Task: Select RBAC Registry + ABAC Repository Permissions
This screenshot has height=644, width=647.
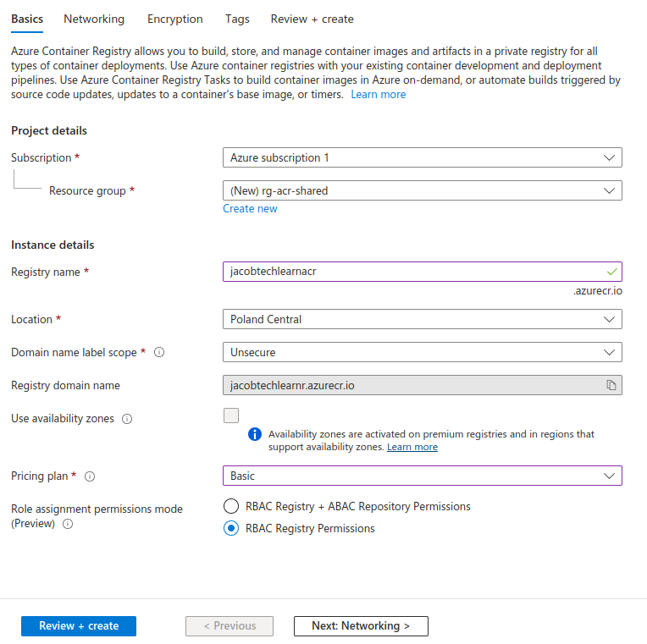Action: click(x=231, y=507)
